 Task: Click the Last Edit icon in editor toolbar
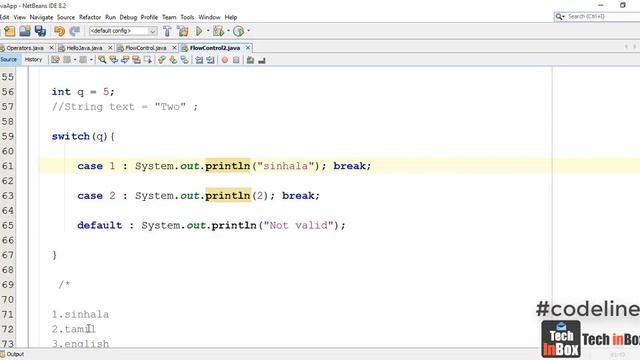coord(55,60)
